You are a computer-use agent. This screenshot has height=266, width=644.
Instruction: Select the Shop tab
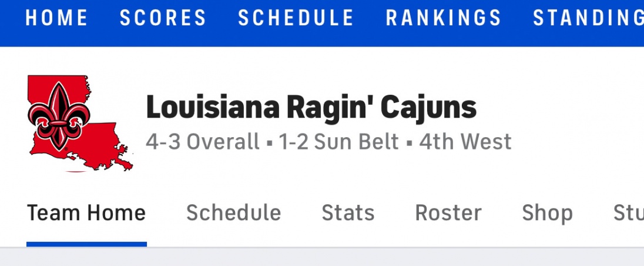click(547, 212)
